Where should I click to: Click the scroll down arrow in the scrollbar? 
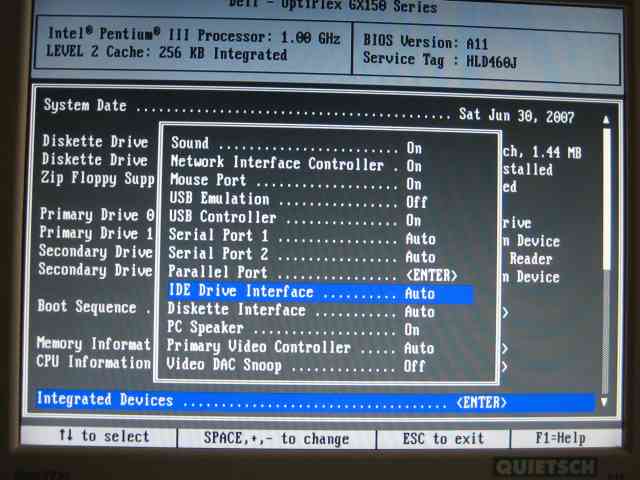[604, 402]
